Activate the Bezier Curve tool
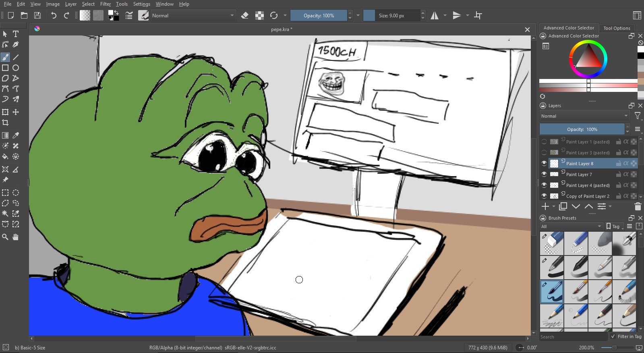This screenshot has height=353, width=644. (5, 89)
